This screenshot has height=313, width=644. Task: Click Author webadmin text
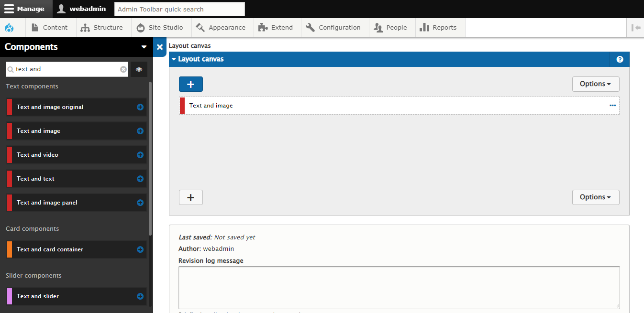coord(206,249)
